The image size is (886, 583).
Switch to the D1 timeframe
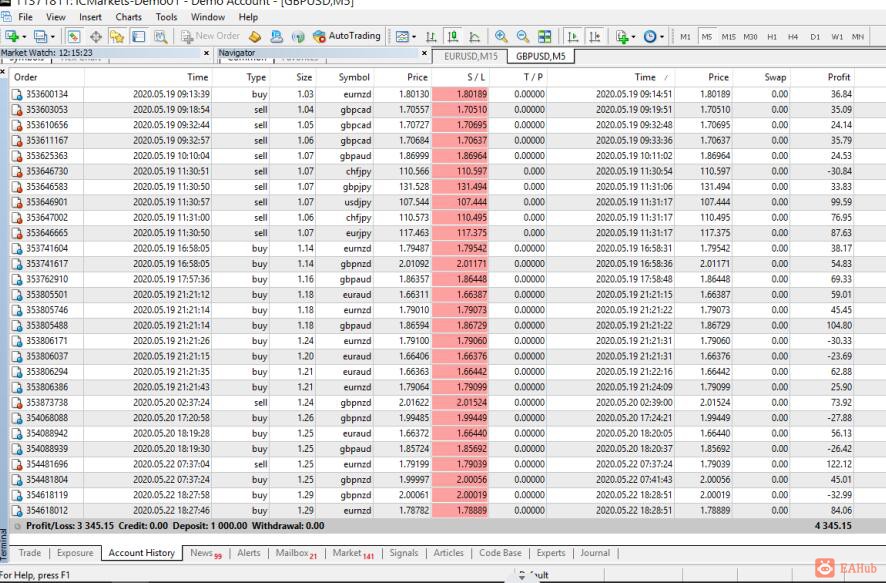coord(815,37)
